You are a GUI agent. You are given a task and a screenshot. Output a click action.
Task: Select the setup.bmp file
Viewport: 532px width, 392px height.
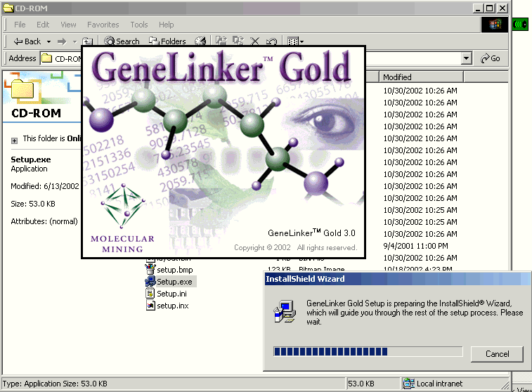(175, 270)
